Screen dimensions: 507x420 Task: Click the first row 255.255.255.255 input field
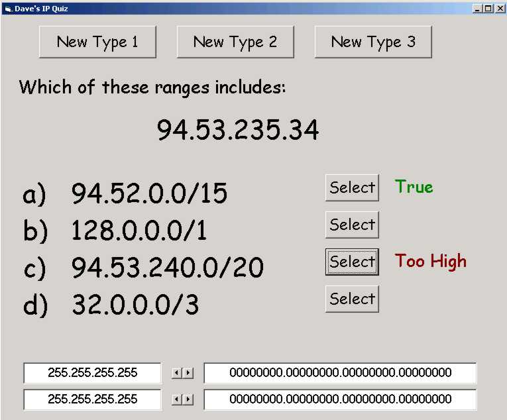click(x=92, y=373)
